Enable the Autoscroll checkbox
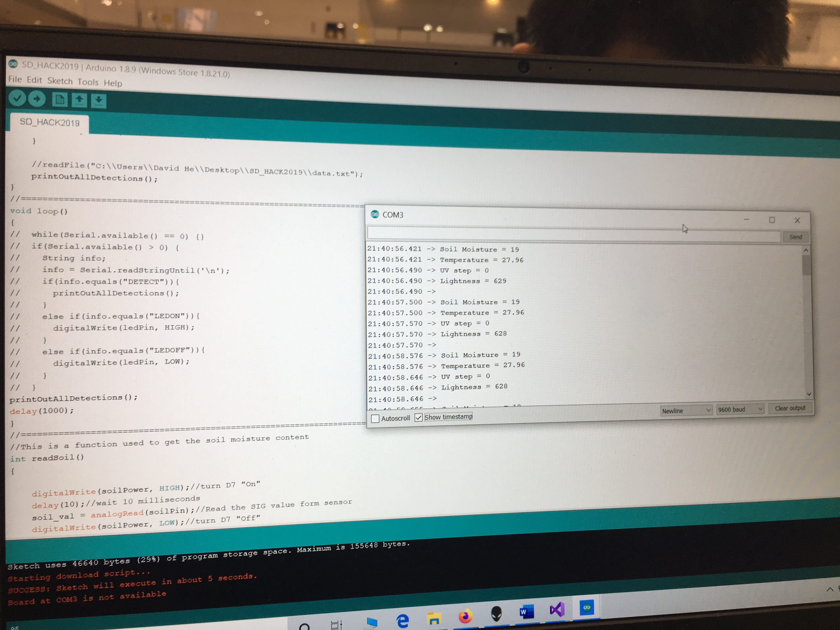The height and width of the screenshot is (630, 840). 375,419
